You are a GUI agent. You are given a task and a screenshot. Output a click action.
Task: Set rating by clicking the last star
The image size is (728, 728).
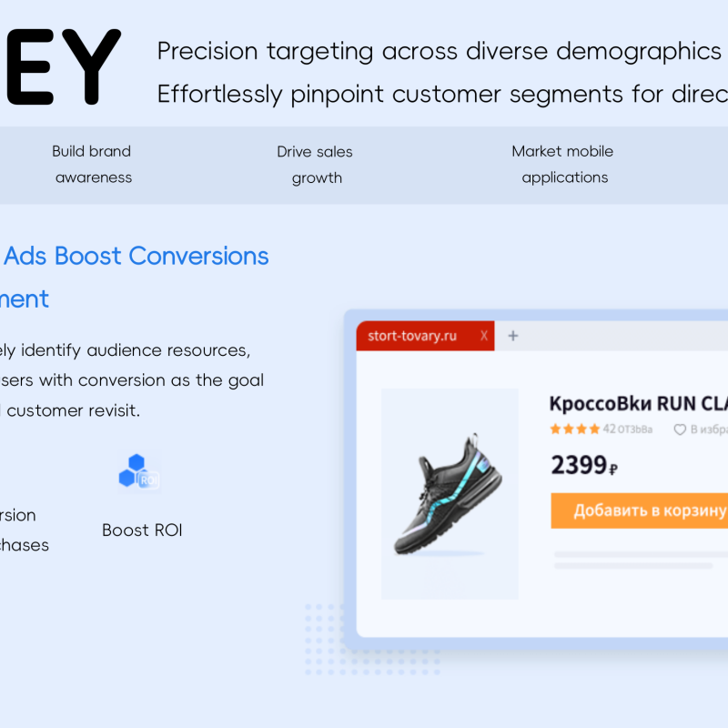[594, 428]
